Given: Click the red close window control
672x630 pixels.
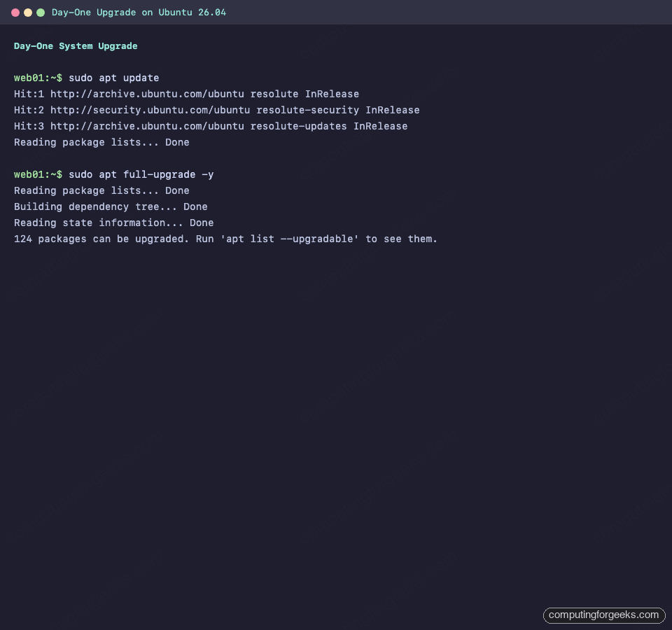Looking at the screenshot, I should click(15, 12).
